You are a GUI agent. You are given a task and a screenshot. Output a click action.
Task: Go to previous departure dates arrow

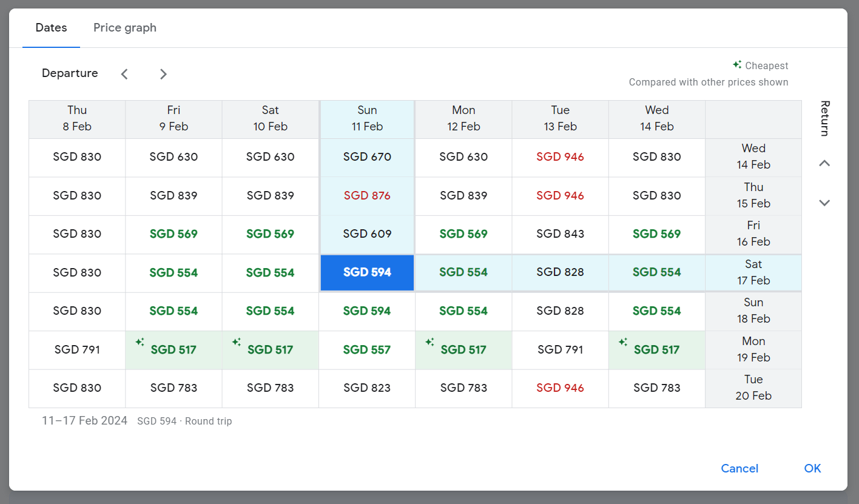pyautogui.click(x=124, y=74)
